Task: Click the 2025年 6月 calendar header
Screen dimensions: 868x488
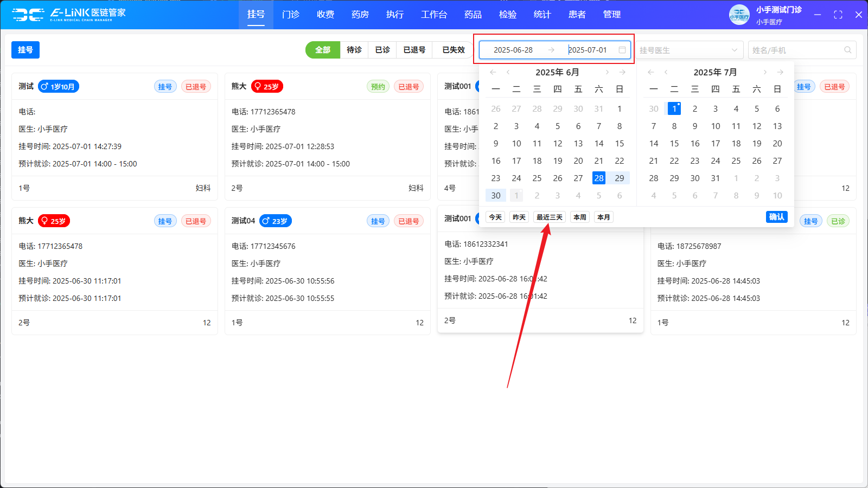Action: [557, 72]
